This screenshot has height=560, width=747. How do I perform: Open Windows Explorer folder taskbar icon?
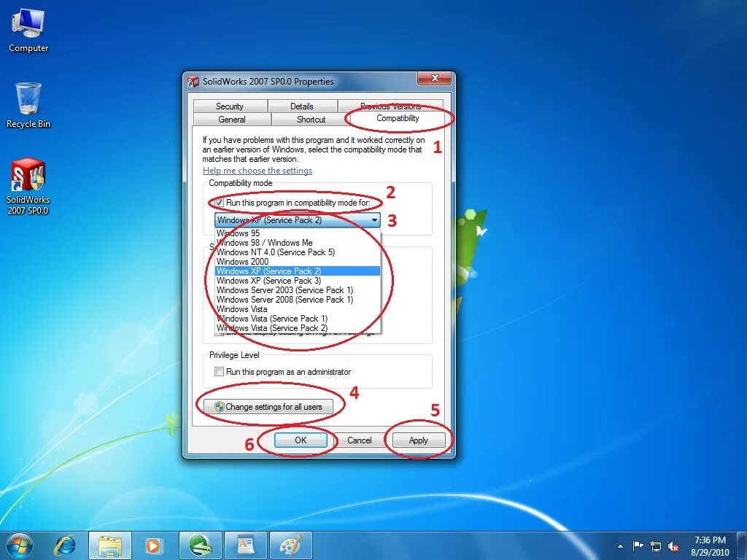point(111,545)
